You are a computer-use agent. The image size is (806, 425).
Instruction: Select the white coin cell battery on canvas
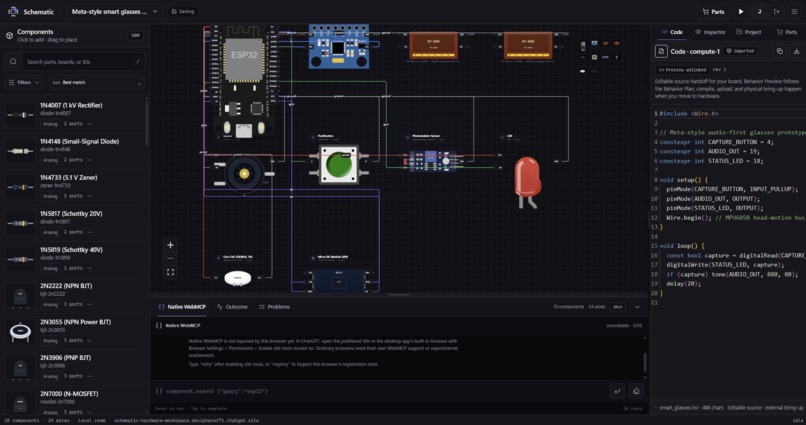(237, 279)
